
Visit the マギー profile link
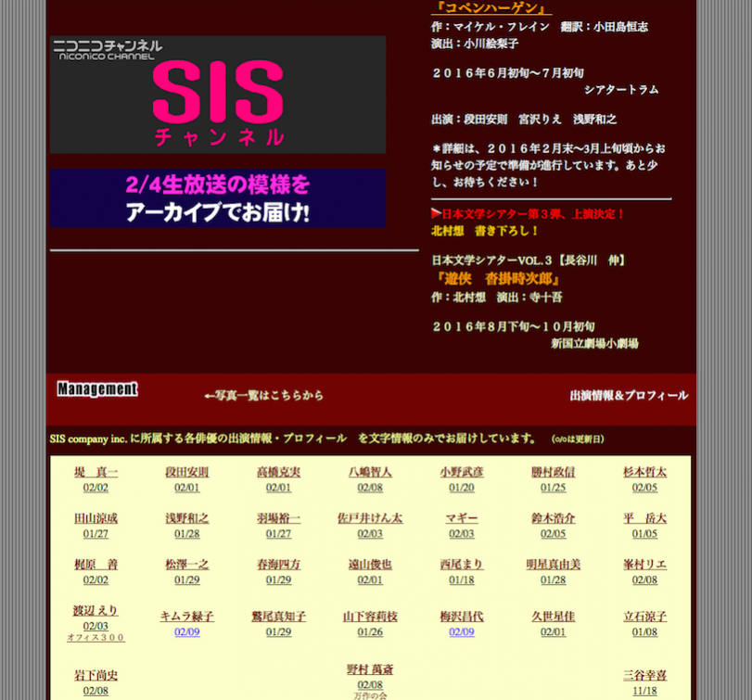tap(461, 518)
